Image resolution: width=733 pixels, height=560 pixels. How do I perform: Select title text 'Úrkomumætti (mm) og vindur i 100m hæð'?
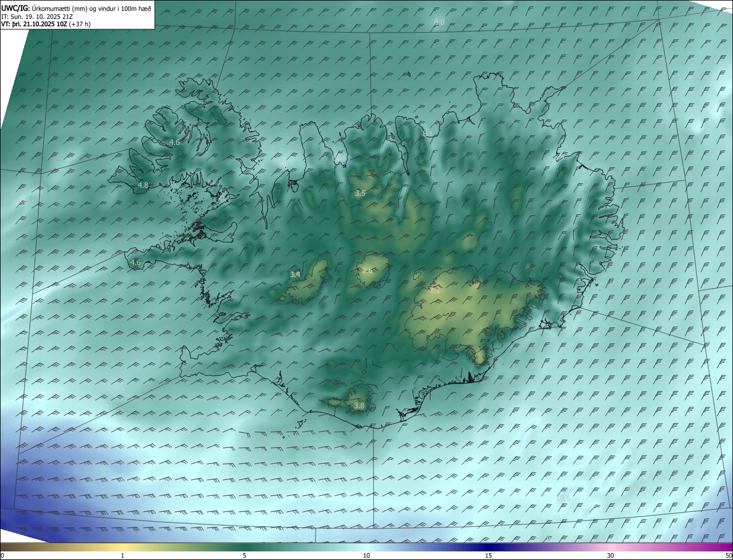tap(92, 8)
